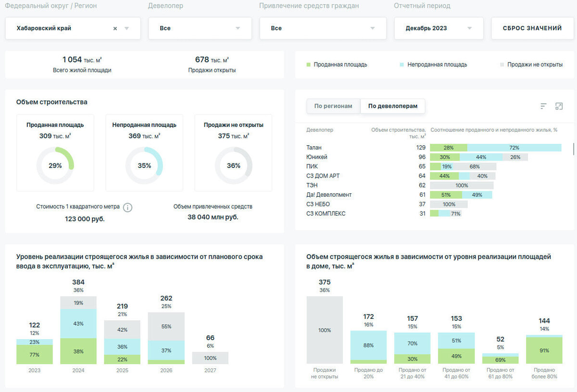Click the 51% sold segment of Да! Девелопмент
The image size is (577, 392).
pos(446,195)
